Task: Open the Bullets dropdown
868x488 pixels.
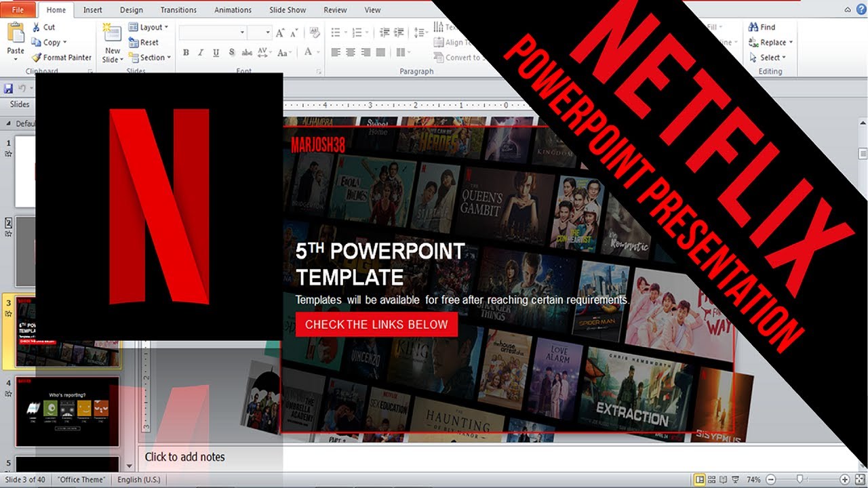Action: point(338,33)
